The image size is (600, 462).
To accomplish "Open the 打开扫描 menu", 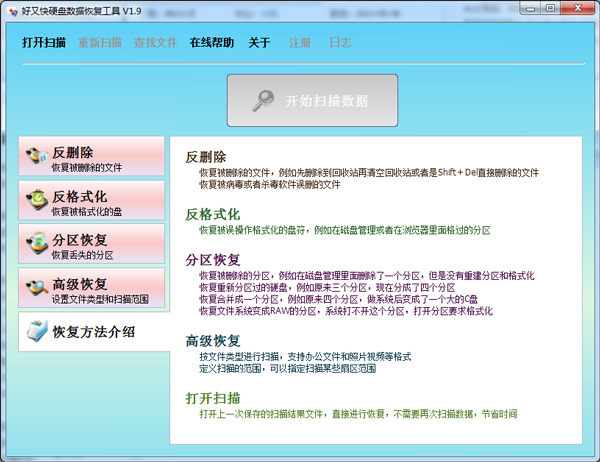I will pyautogui.click(x=46, y=43).
